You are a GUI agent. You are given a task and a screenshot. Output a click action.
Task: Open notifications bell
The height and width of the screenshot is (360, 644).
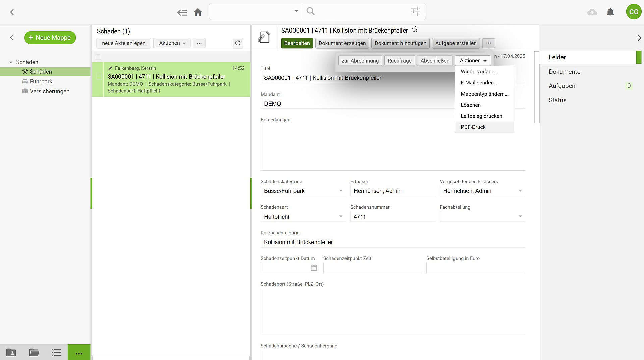(610, 12)
